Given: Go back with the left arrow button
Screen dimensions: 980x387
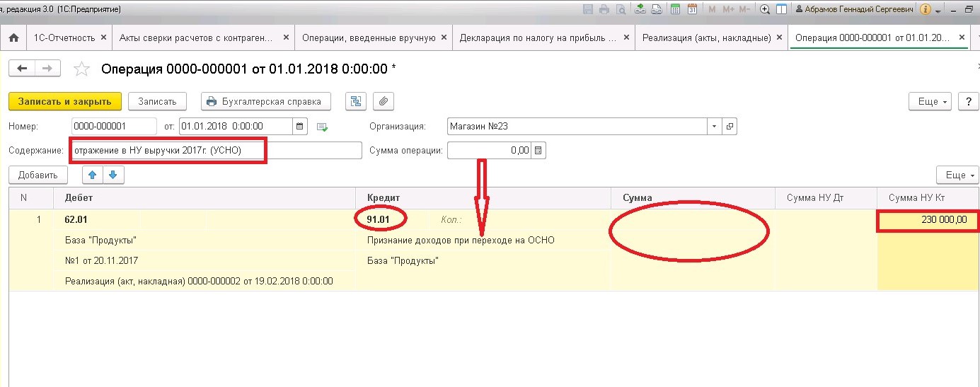Looking at the screenshot, I should (21, 68).
